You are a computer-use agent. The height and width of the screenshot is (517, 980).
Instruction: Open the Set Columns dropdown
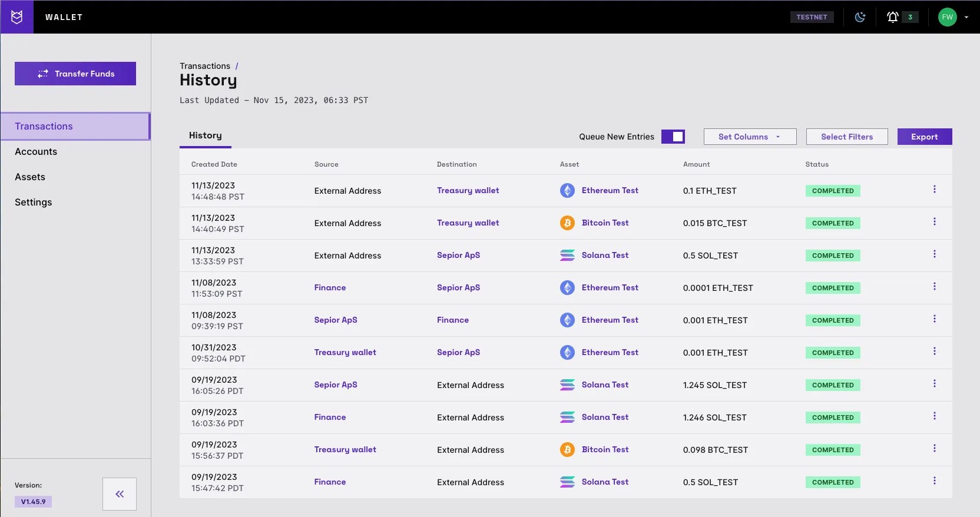(x=750, y=137)
